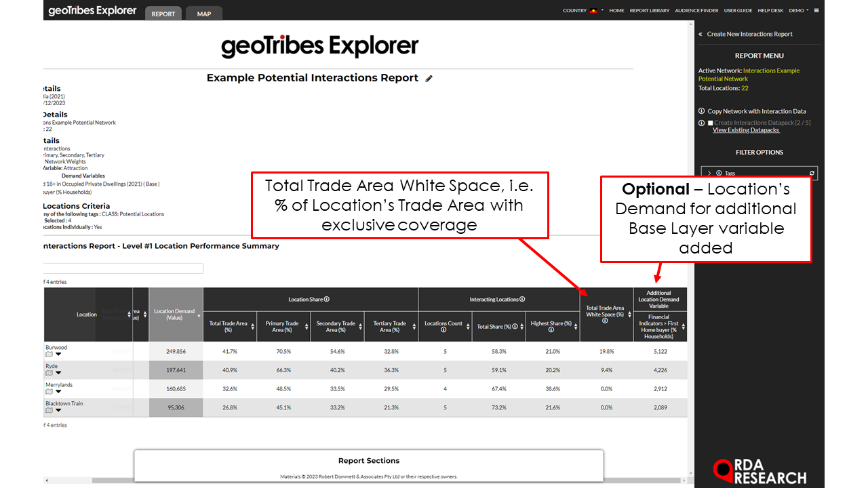Click Interactions Example Potential Network link
The height and width of the screenshot is (488, 868).
pos(749,75)
